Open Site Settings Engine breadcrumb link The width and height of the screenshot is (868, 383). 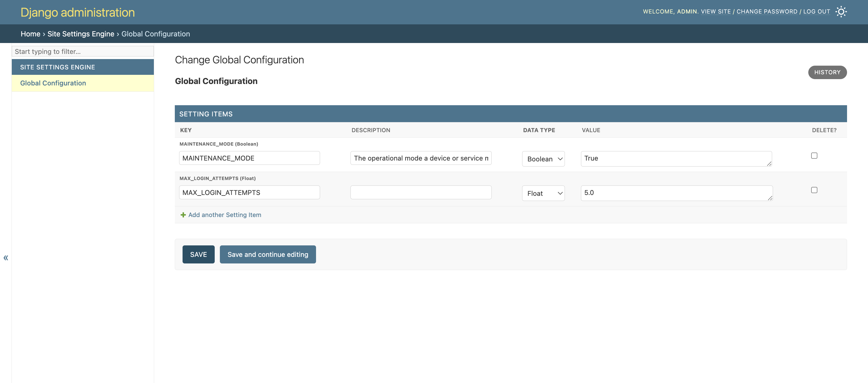coord(81,34)
